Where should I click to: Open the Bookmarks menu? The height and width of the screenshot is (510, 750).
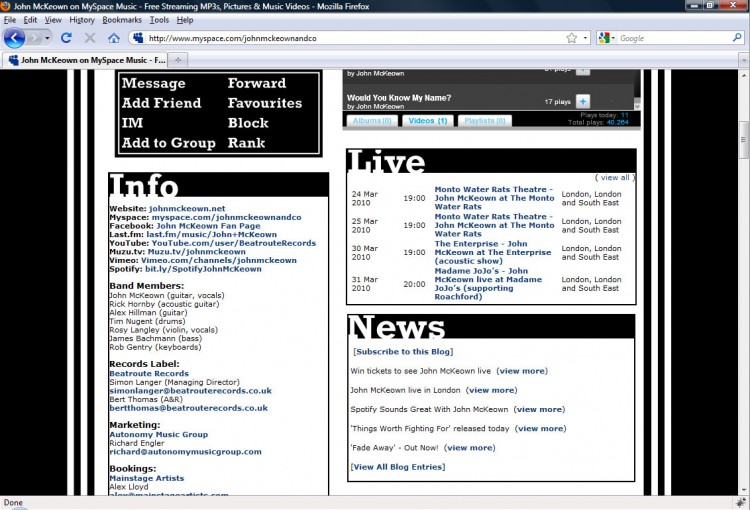(x=122, y=20)
